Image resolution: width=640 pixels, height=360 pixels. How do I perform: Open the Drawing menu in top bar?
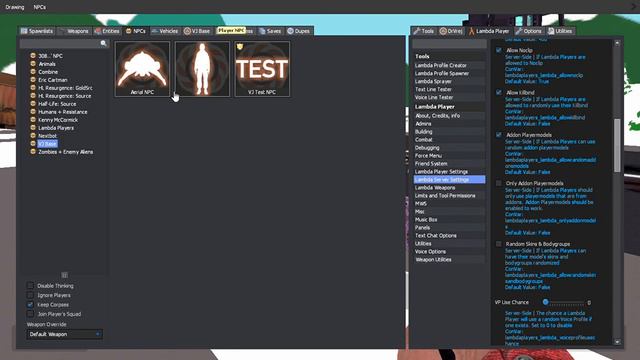point(15,7)
